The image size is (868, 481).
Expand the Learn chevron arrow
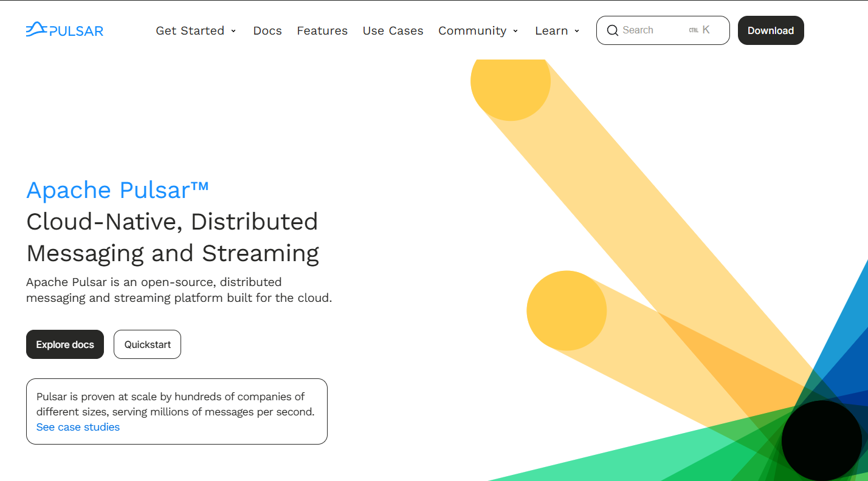click(x=577, y=31)
